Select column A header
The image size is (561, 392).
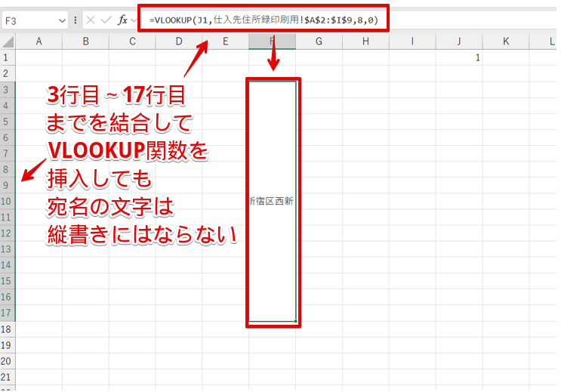(39, 42)
